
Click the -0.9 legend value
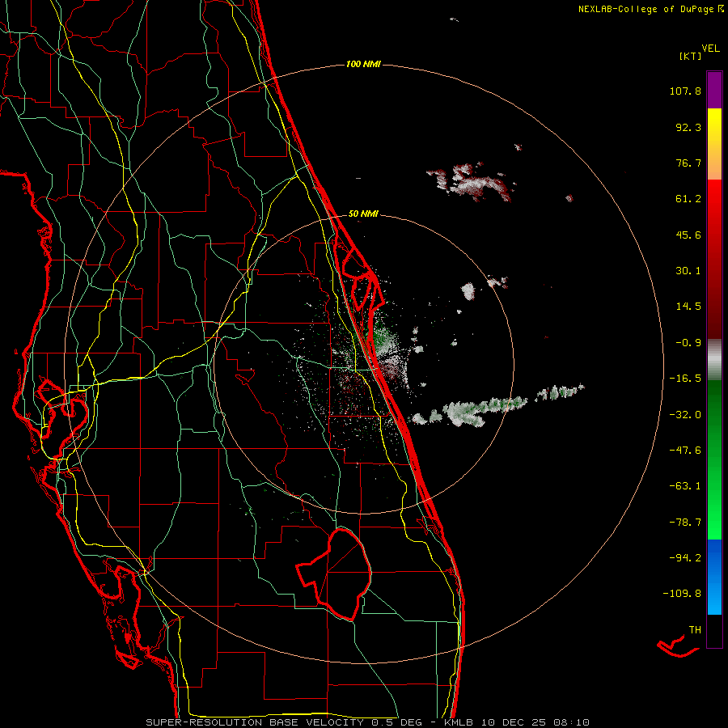coord(688,343)
